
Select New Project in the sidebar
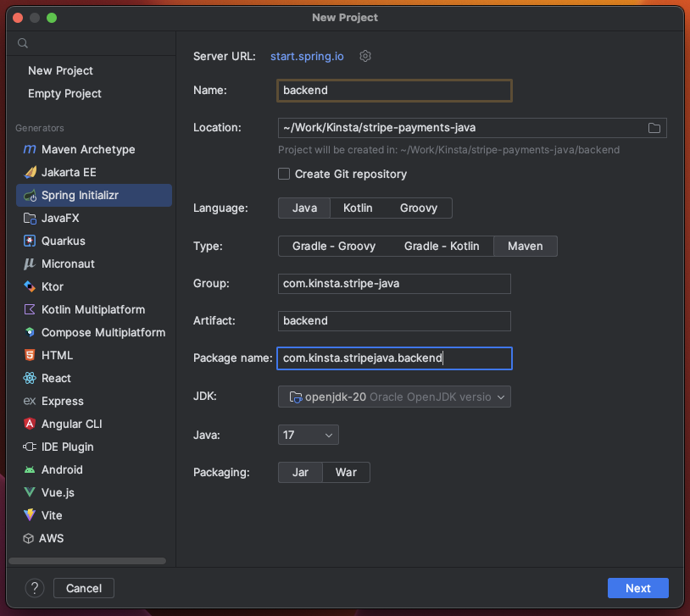pos(62,70)
